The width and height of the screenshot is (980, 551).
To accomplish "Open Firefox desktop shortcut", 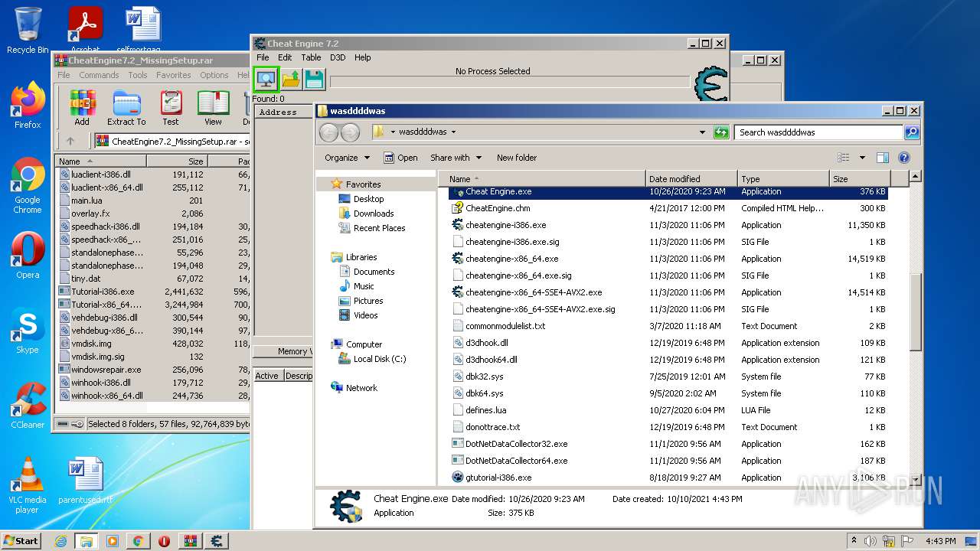I will [28, 106].
